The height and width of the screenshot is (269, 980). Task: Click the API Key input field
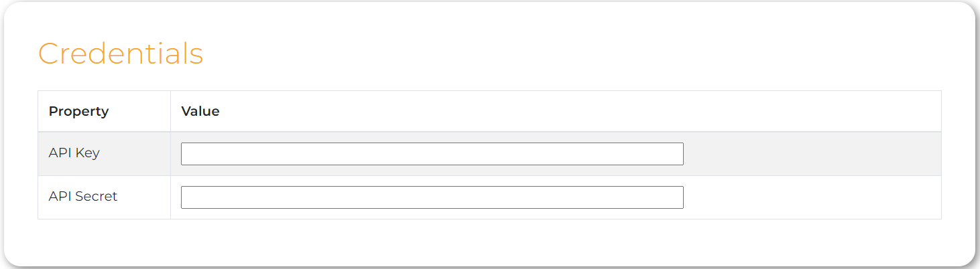click(432, 154)
